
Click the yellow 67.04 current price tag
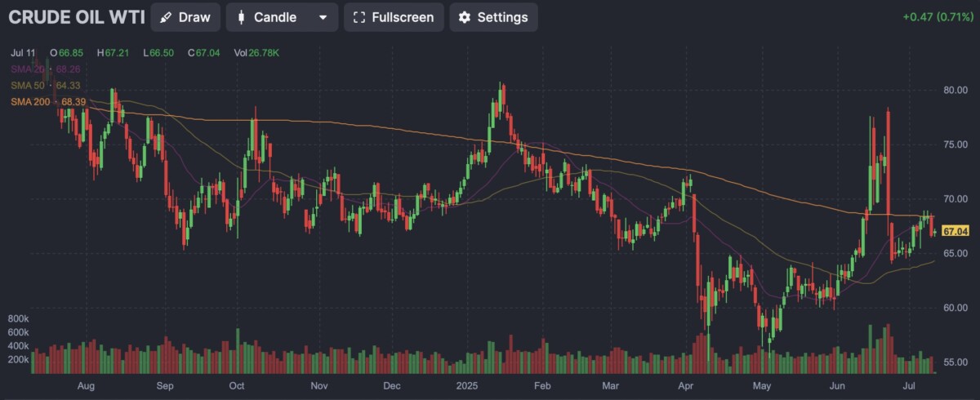(955, 231)
